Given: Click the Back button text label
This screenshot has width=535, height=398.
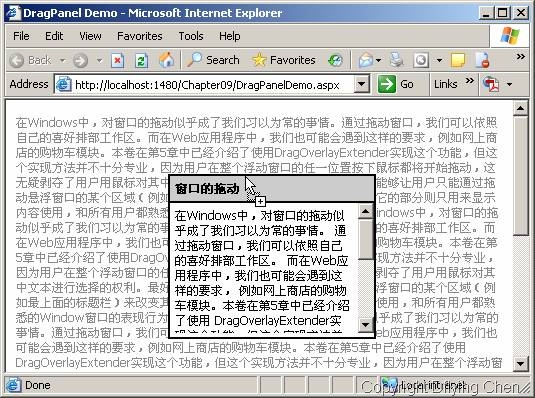Looking at the screenshot, I should (40, 60).
